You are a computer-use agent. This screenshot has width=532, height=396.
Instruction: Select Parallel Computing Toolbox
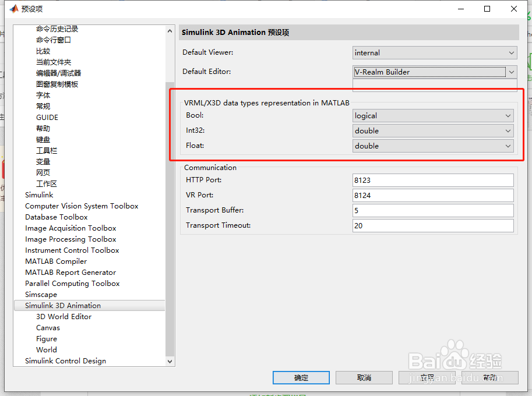click(72, 284)
